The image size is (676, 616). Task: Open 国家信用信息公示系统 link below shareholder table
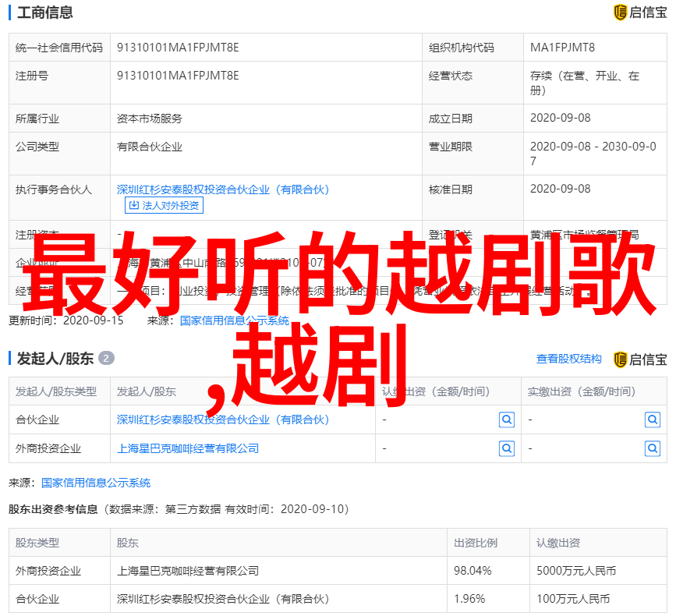96,483
